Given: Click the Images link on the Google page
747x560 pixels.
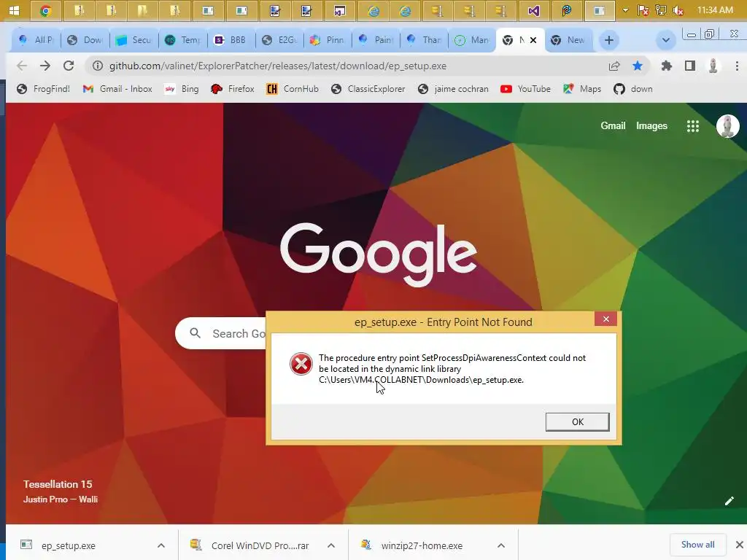Looking at the screenshot, I should (x=651, y=125).
